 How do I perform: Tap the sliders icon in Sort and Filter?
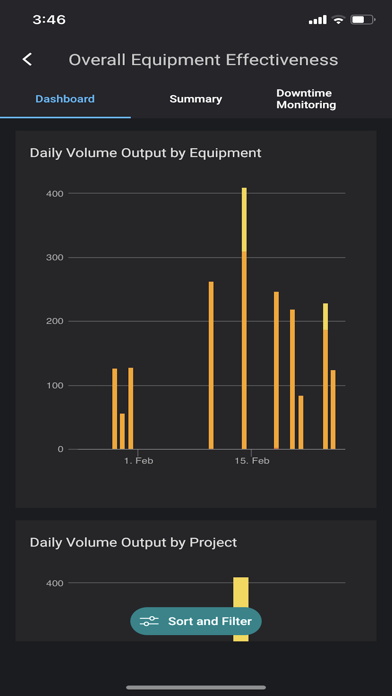149,621
